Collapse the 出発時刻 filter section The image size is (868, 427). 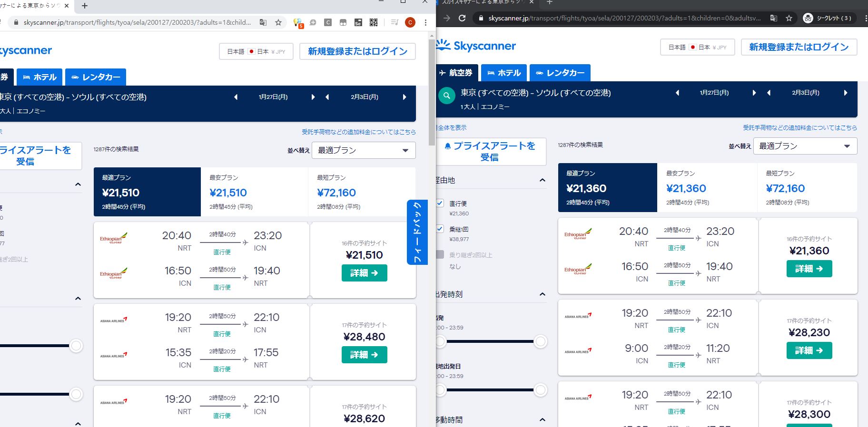click(x=542, y=294)
